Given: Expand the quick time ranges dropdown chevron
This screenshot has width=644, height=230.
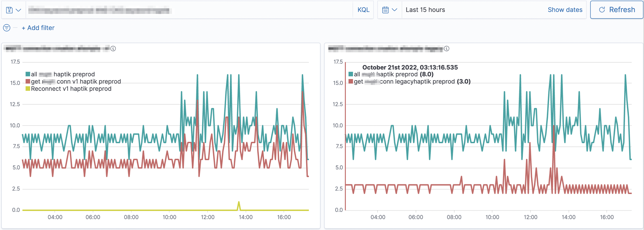Looking at the screenshot, I should (x=395, y=10).
